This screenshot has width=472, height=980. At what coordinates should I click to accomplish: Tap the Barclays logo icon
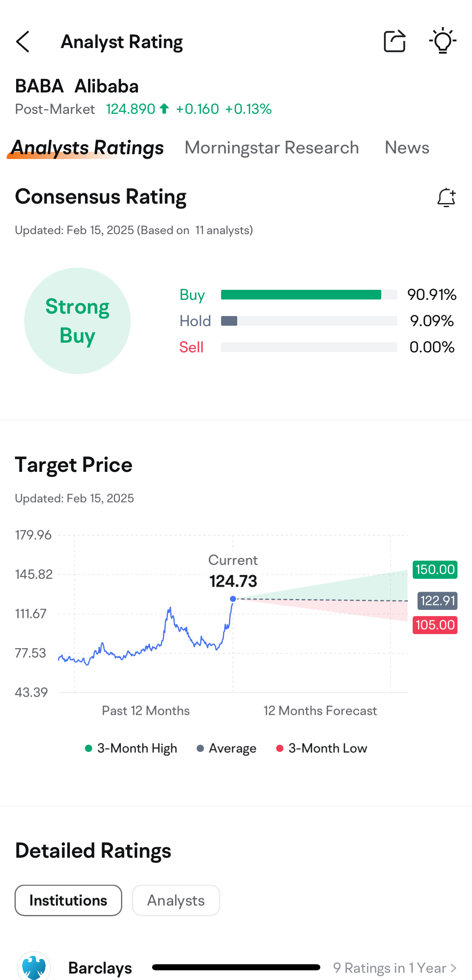click(x=34, y=967)
